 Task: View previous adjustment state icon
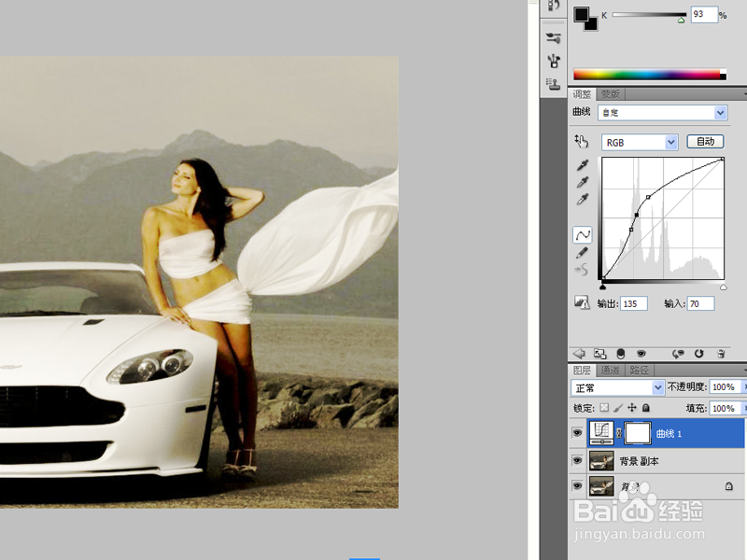point(678,354)
